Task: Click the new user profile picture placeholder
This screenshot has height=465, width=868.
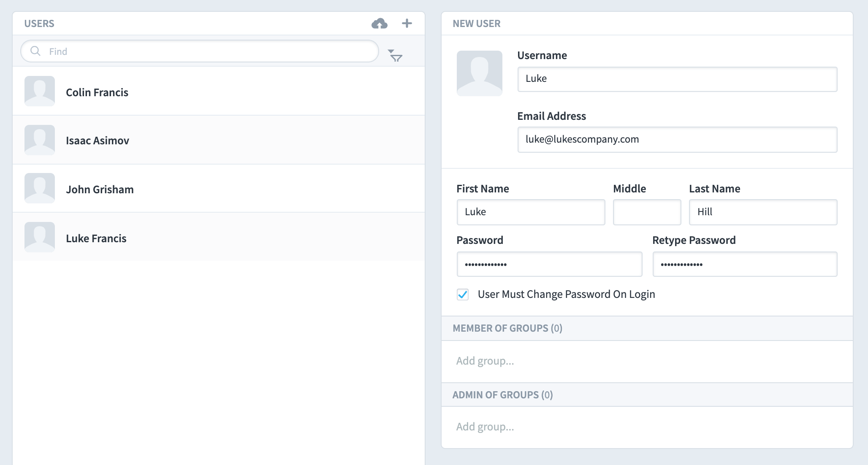Action: pyautogui.click(x=480, y=73)
